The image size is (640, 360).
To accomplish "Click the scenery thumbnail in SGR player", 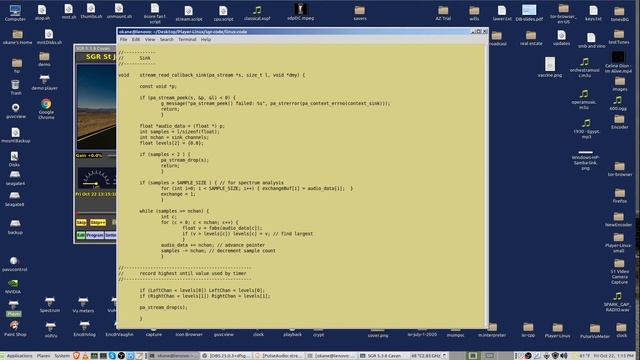I will [96, 106].
